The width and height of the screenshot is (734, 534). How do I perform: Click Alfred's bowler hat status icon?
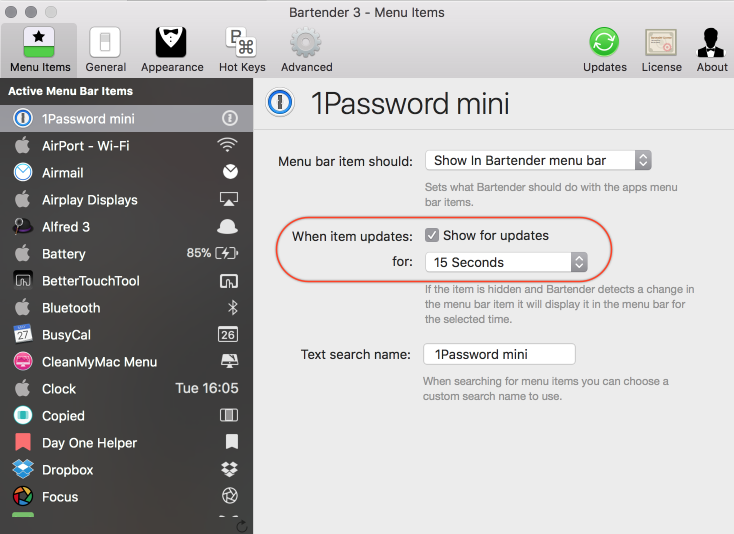pyautogui.click(x=227, y=227)
